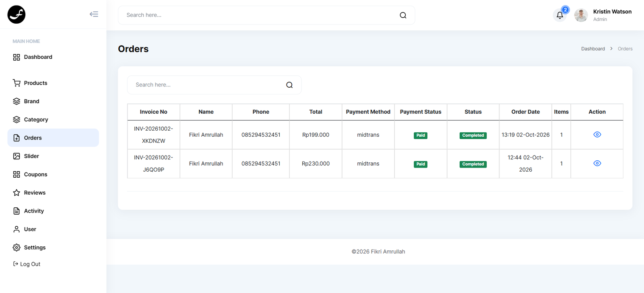
Task: Click the Rp230.000 total cell
Action: pyautogui.click(x=316, y=164)
